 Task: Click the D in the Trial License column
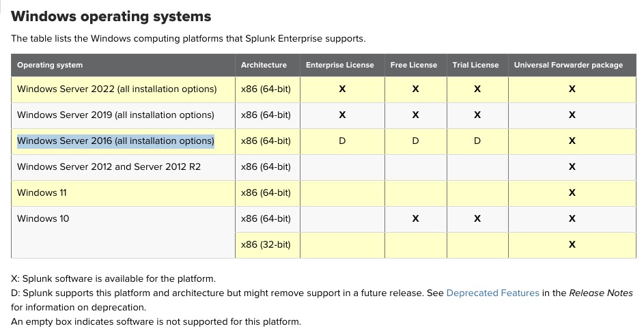click(x=477, y=141)
